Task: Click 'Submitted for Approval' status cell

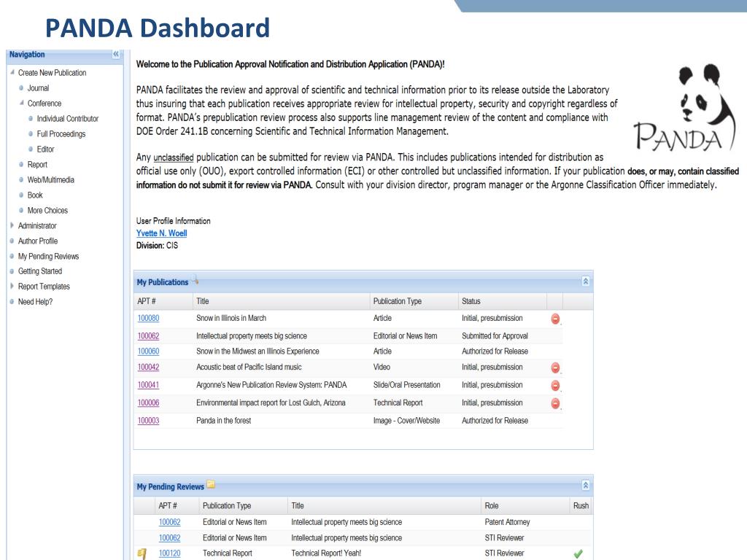Action: pyautogui.click(x=495, y=335)
